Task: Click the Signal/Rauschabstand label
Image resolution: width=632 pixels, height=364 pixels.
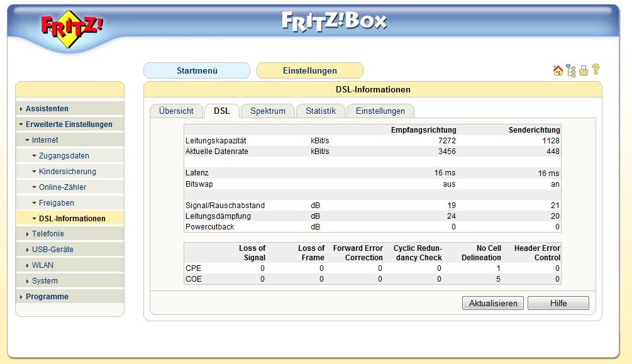Action: [x=225, y=206]
